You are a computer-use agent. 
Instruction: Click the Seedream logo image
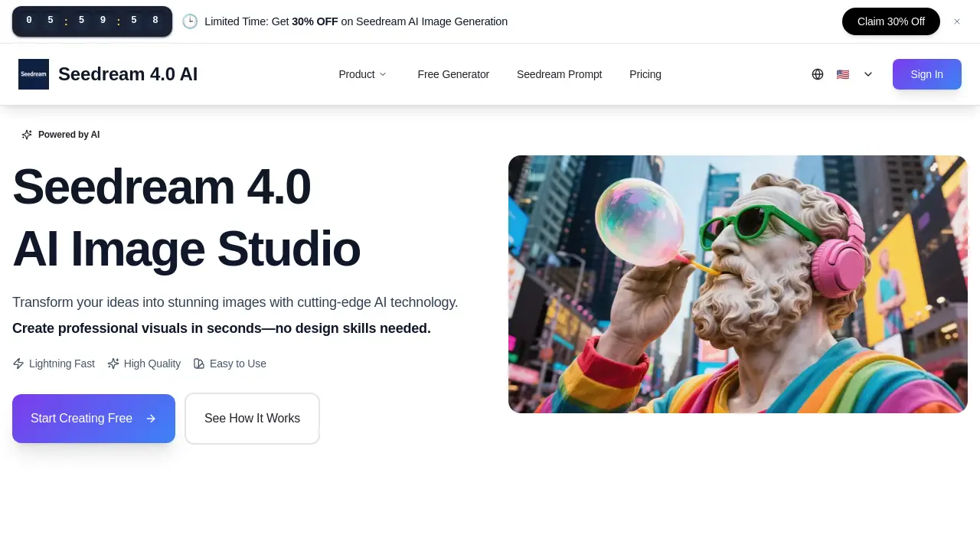click(x=34, y=74)
